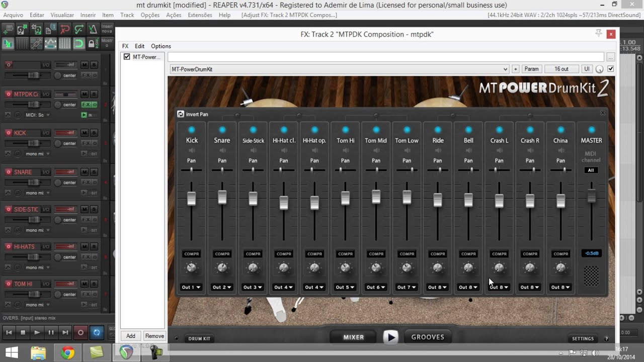This screenshot has height=362, width=644.
Task: Open Out 1 dropdown on Kick channel
Action: click(191, 287)
